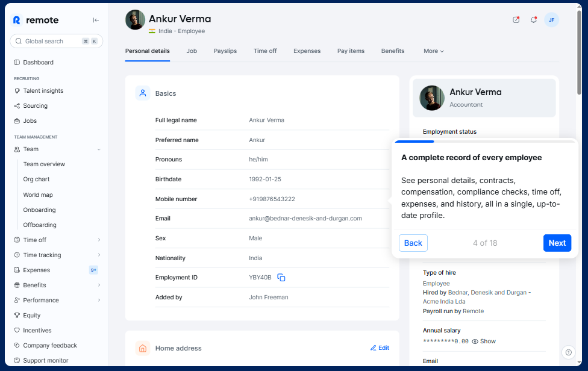Switch to the Pay items tab
The height and width of the screenshot is (371, 588).
[351, 51]
